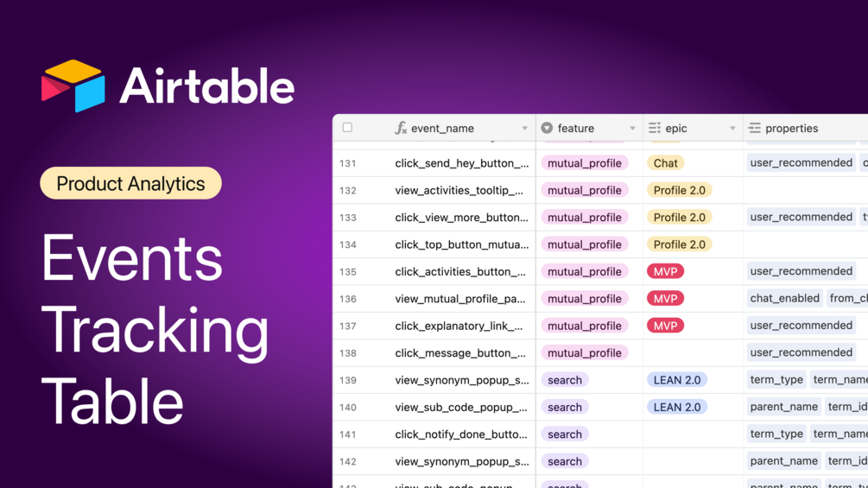
Task: Click the term_type property in row 139
Action: (776, 379)
